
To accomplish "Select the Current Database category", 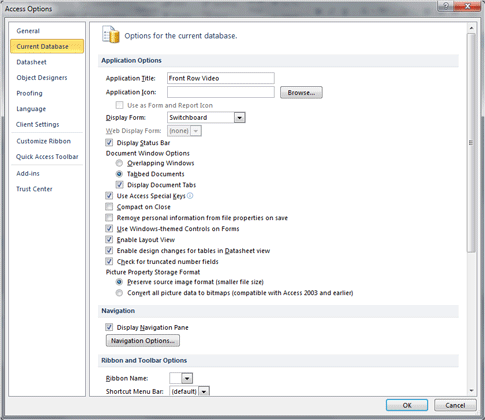I will coord(47,46).
